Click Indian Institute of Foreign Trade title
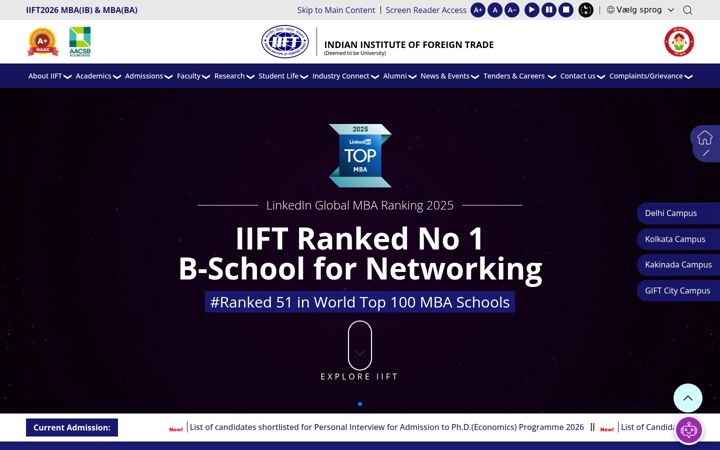This screenshot has width=720, height=450. [x=409, y=45]
